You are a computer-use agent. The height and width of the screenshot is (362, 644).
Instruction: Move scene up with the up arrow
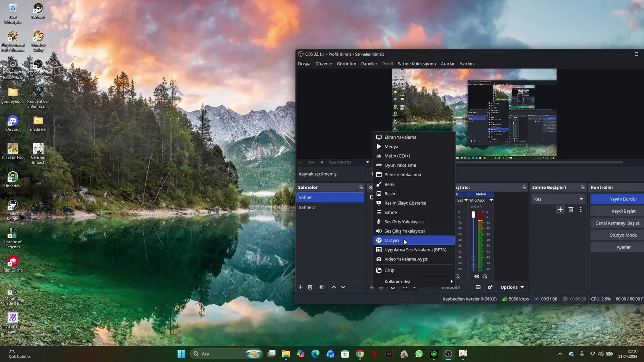[334, 287]
